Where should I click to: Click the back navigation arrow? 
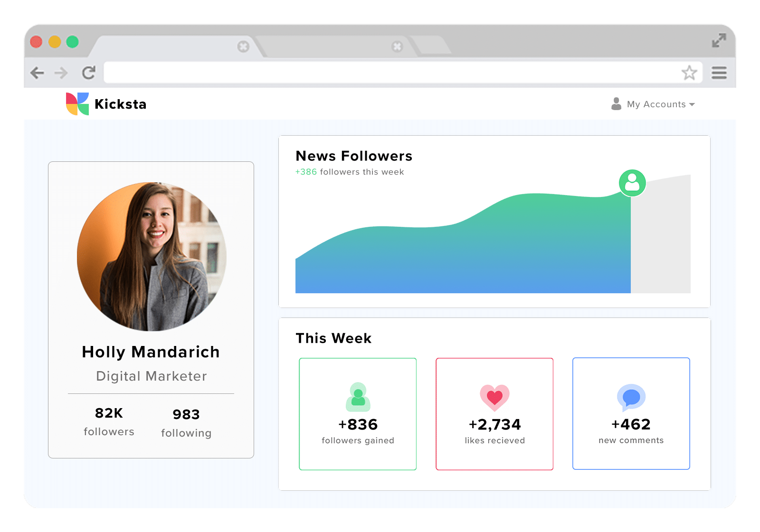point(37,73)
